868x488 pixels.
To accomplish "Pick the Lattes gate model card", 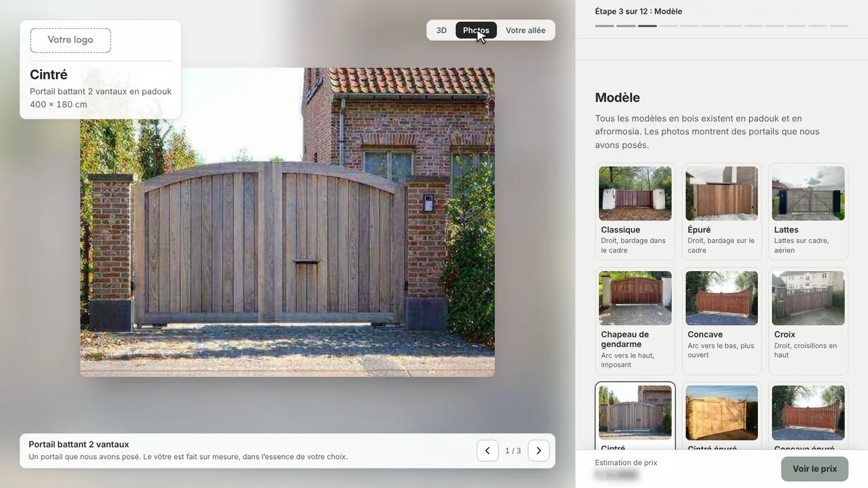I will 808,211.
